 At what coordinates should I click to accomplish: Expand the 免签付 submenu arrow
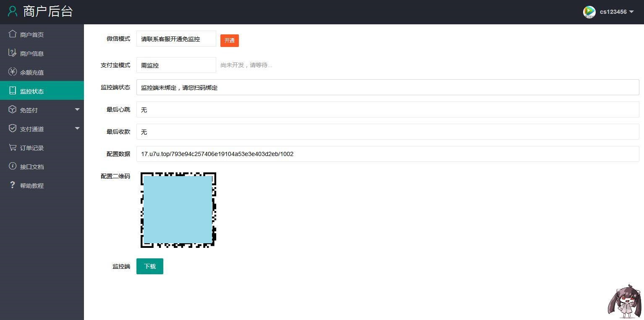(x=77, y=109)
